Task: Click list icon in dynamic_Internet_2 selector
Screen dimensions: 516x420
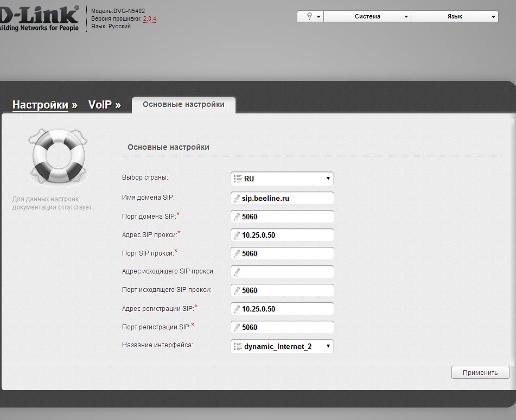Action: coord(237,346)
